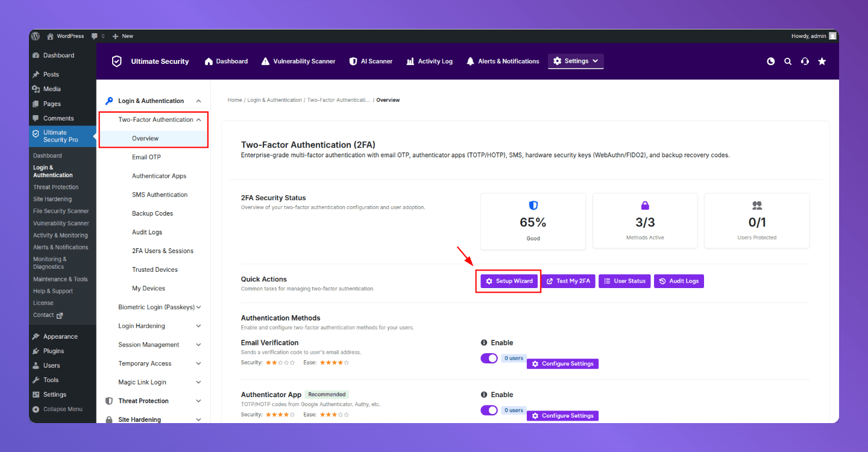Select the Ultimate Security shield logo

116,61
